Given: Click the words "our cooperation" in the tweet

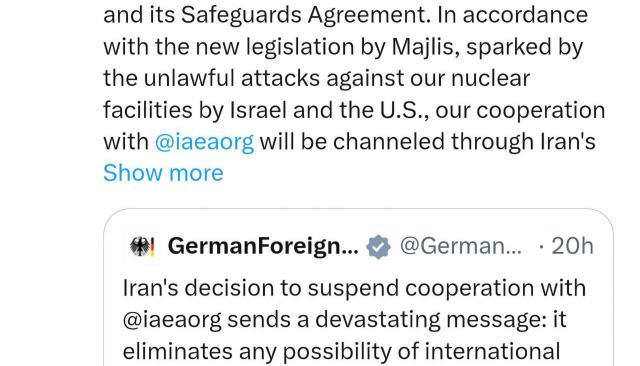Looking at the screenshot, I should [520, 111].
